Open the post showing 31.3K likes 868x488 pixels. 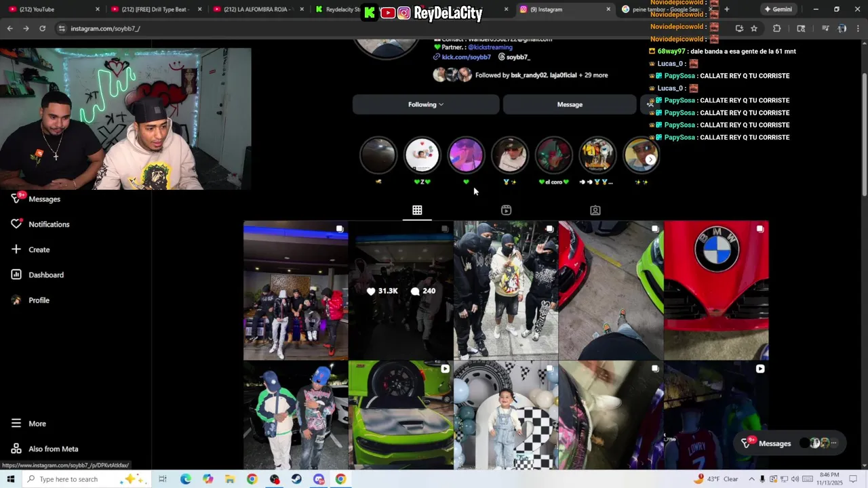pyautogui.click(x=401, y=290)
